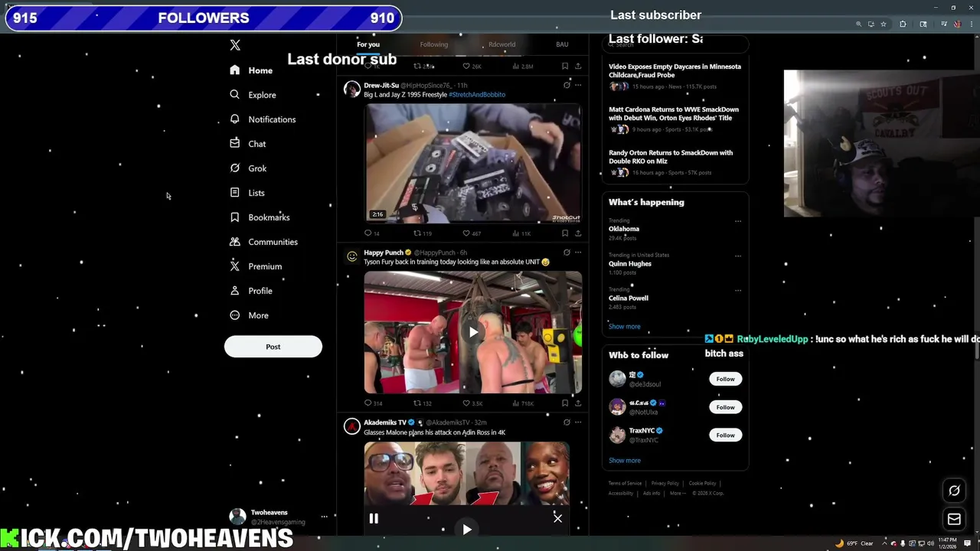Click the Bookmarks ribbon icon in sidebar
980x551 pixels.
235,217
